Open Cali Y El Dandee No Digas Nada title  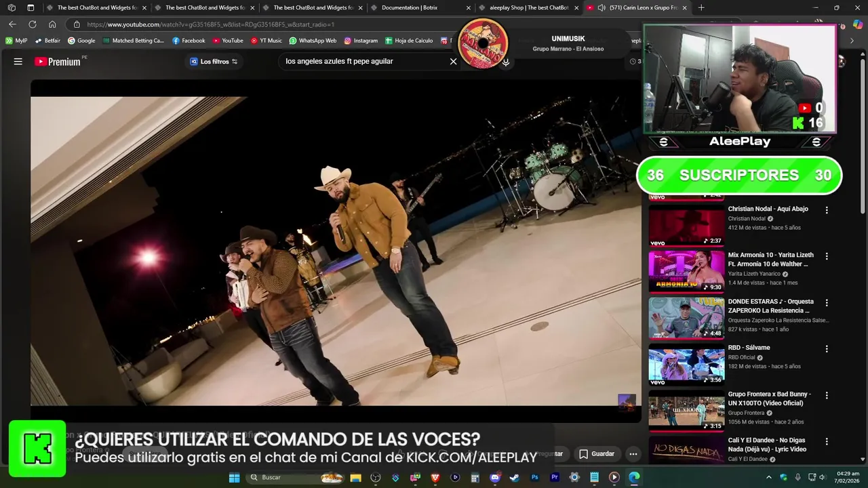point(767,445)
